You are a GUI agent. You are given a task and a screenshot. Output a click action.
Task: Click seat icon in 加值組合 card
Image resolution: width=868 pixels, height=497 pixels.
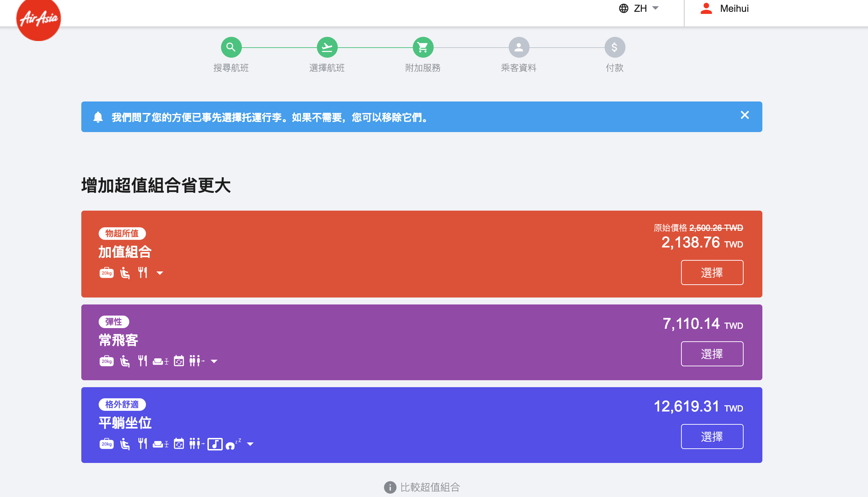point(125,273)
